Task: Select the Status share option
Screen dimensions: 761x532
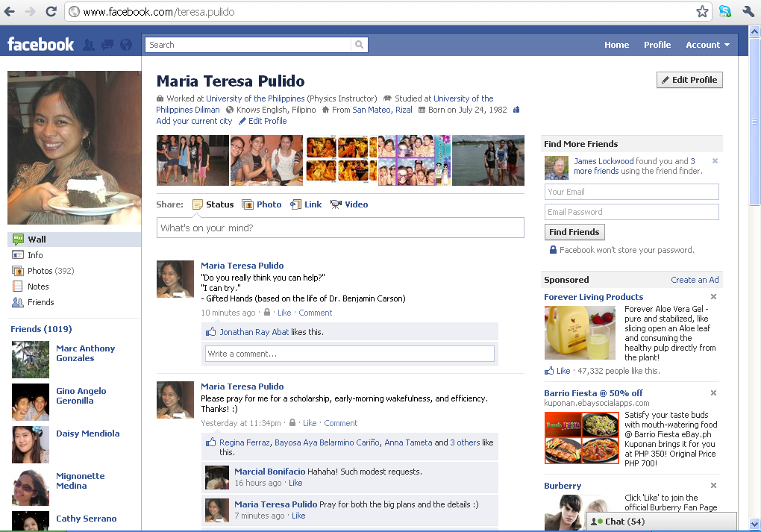Action: 213,204
